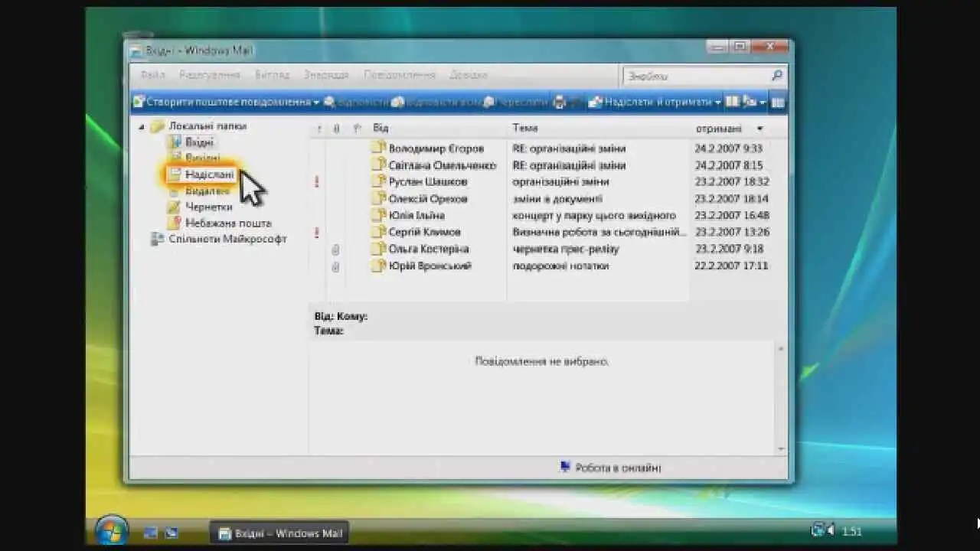Click the magnifier search icon

[777, 75]
